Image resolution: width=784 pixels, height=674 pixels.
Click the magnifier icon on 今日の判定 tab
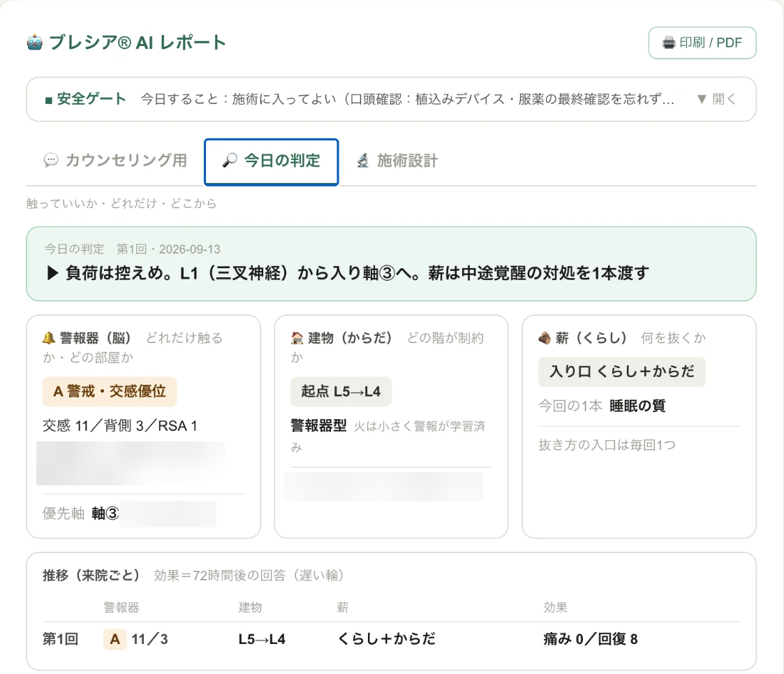click(230, 161)
